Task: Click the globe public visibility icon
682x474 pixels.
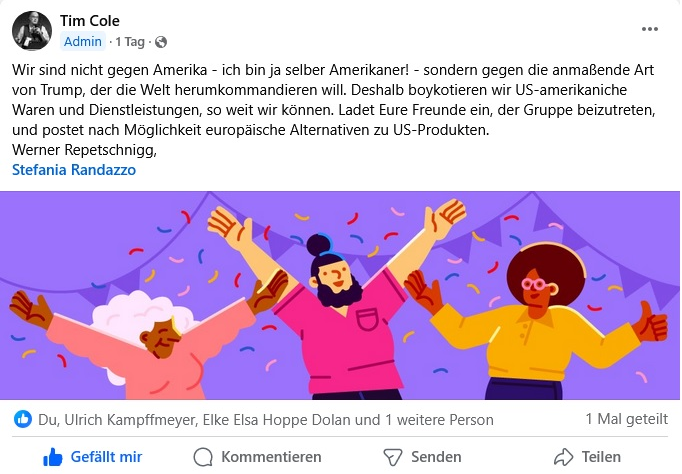Action: 160,42
